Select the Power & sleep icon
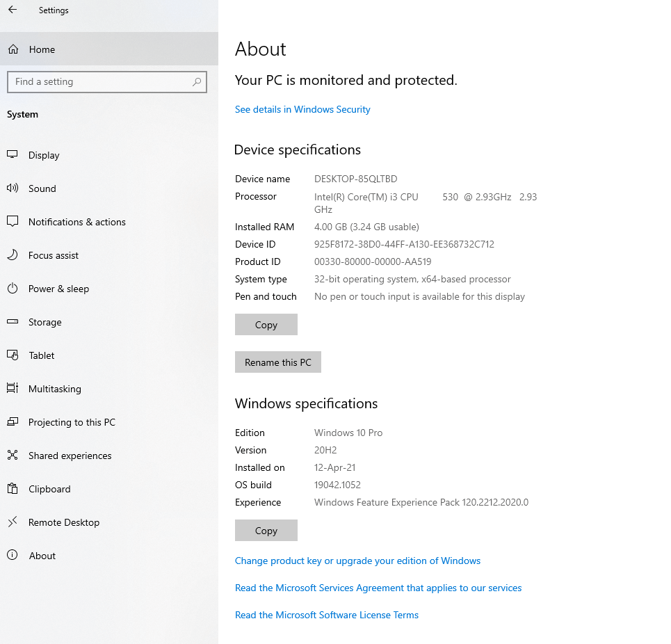This screenshot has height=644, width=671. click(x=13, y=288)
